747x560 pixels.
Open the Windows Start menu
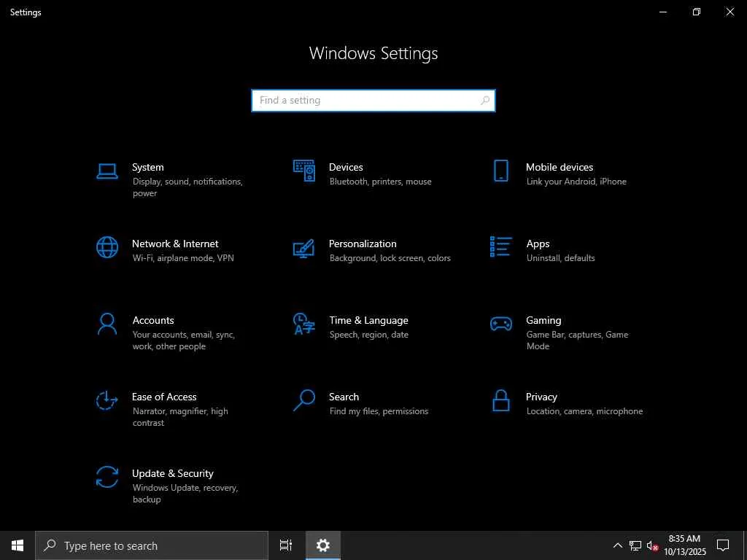[18, 545]
